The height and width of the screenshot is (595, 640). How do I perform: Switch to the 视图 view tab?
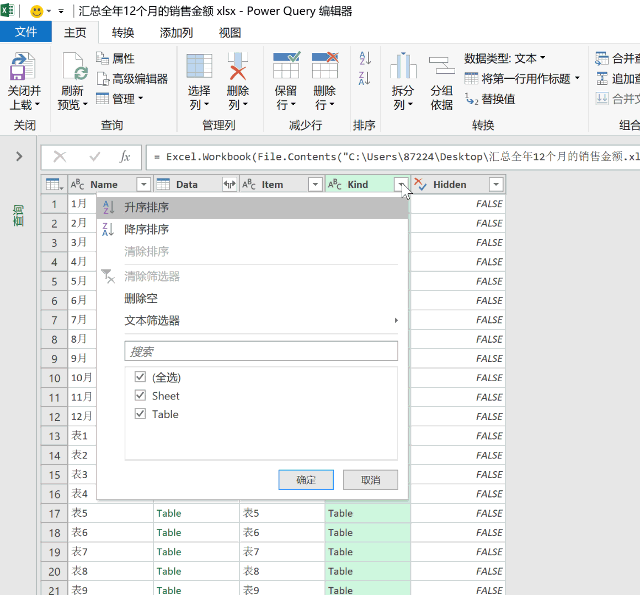click(230, 33)
